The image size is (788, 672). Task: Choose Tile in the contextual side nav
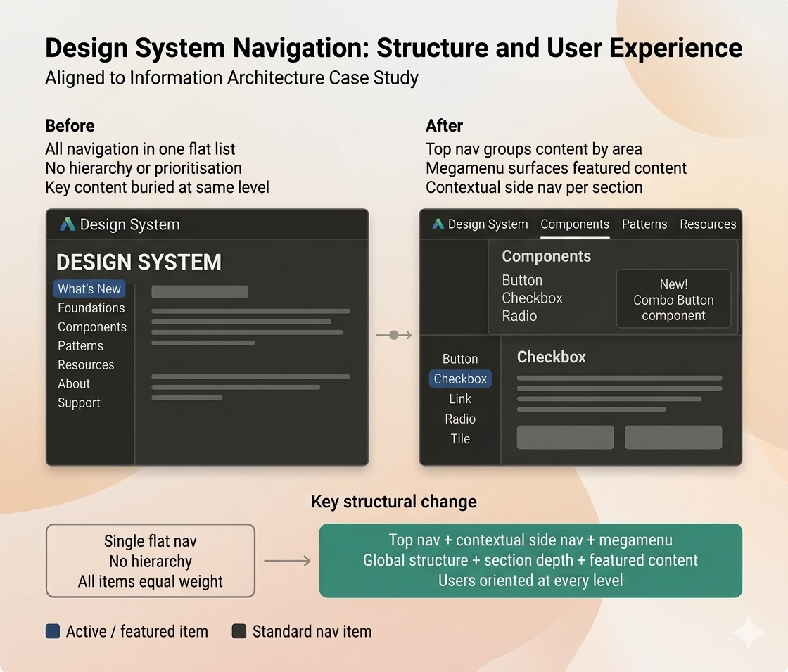coord(460,439)
